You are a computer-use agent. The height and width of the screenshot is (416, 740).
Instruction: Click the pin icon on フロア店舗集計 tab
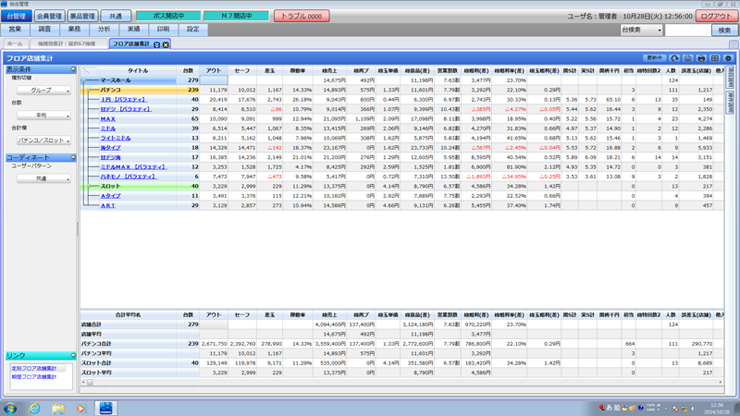pos(157,44)
